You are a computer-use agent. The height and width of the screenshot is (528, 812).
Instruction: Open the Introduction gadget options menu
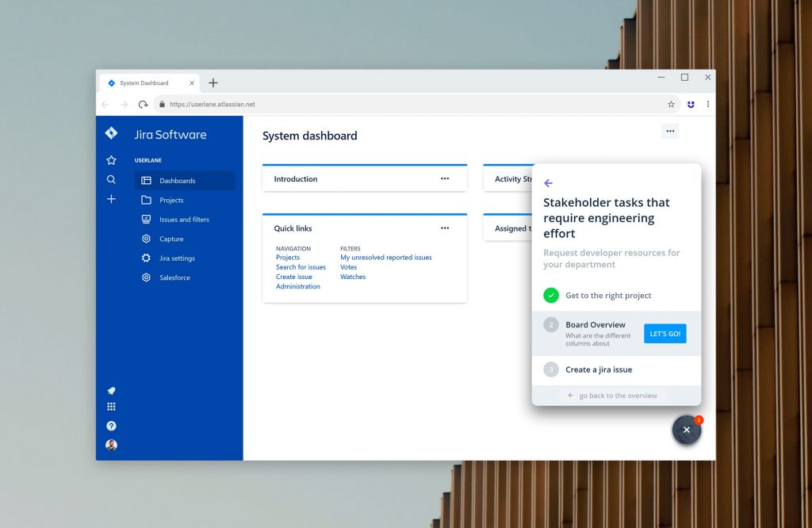coord(445,178)
